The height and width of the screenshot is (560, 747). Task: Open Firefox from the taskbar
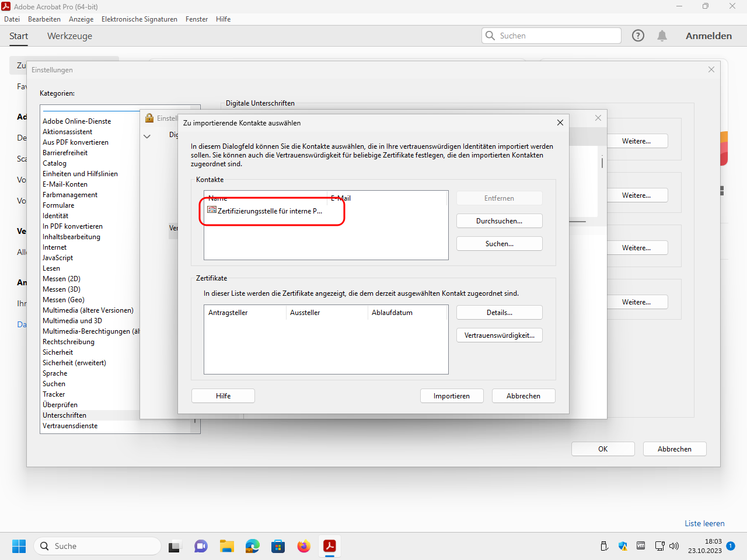pyautogui.click(x=304, y=546)
